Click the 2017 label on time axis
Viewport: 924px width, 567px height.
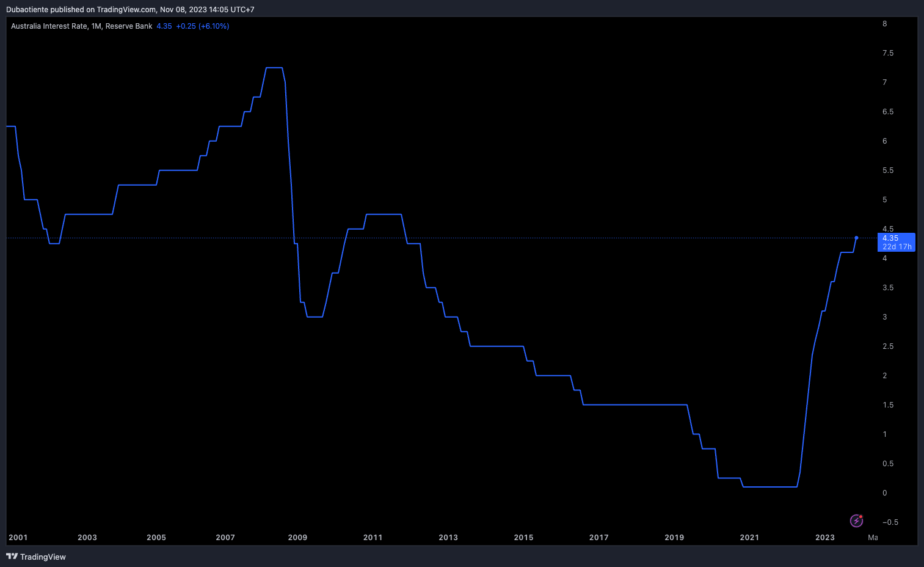(598, 538)
